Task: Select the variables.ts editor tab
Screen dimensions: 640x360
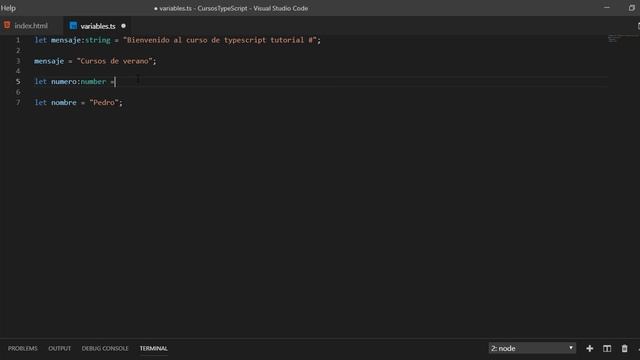Action: [x=98, y=26]
